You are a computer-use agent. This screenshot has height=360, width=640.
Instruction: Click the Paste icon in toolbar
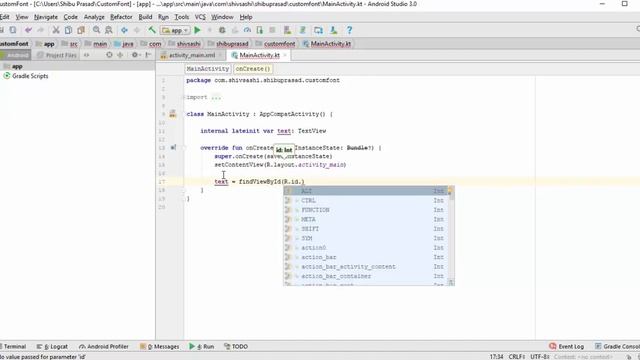(x=81, y=30)
